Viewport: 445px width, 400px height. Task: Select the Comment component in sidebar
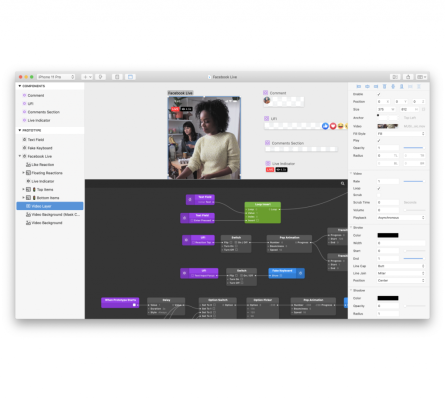click(x=36, y=95)
